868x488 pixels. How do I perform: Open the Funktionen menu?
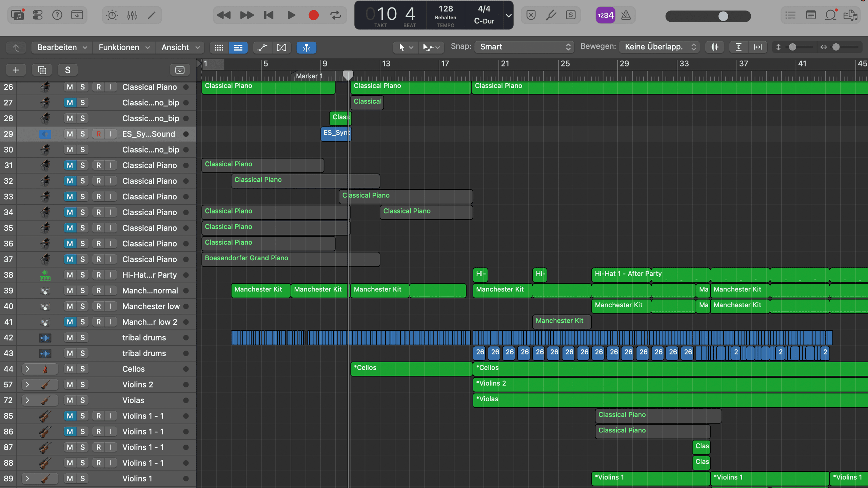tap(124, 47)
